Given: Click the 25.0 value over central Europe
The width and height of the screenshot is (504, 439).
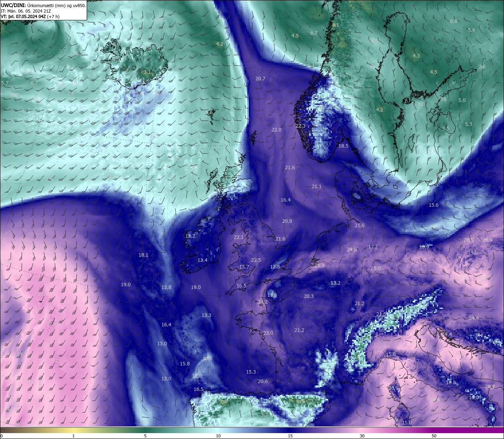Looking at the screenshot, I should [376, 269].
